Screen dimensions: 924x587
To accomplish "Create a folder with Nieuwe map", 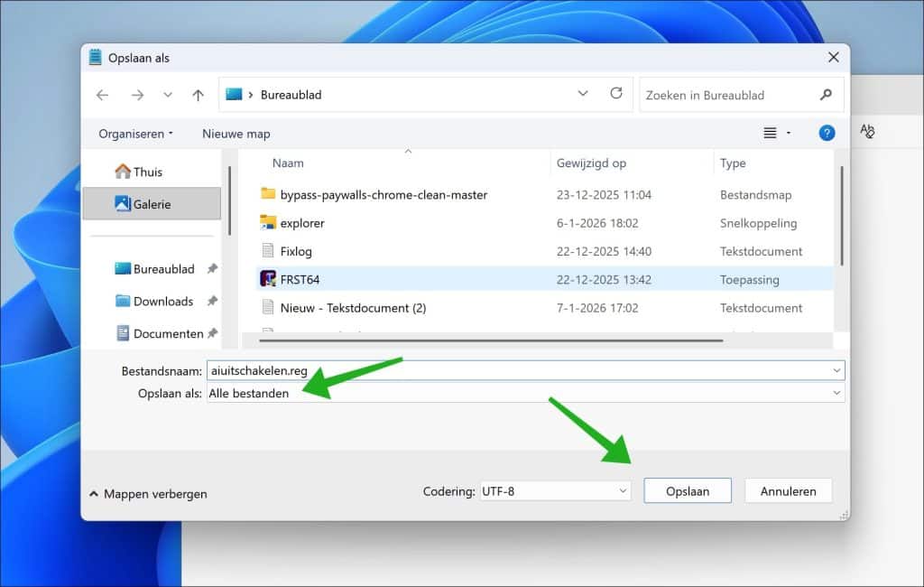I will [236, 133].
